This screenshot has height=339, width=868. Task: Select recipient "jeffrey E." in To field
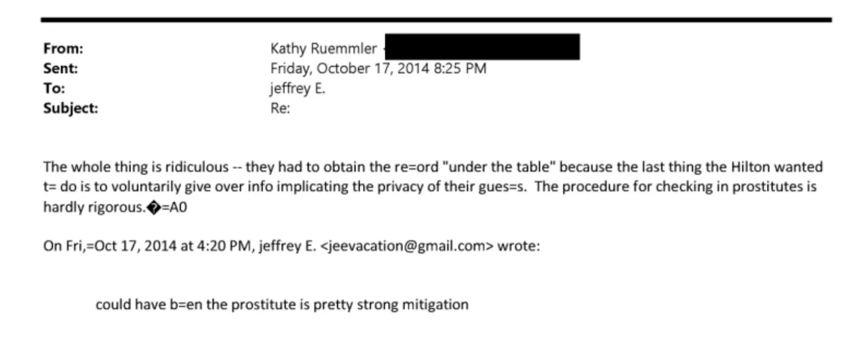[298, 88]
